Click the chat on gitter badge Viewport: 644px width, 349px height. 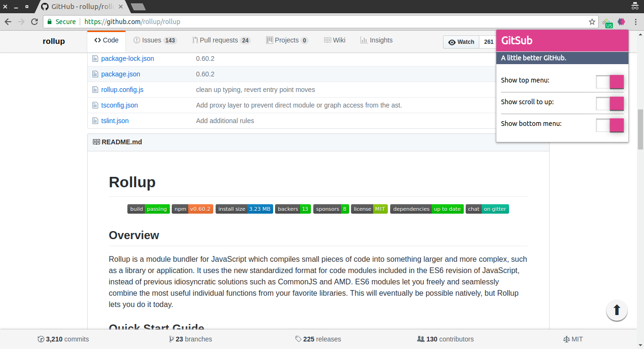click(x=487, y=209)
